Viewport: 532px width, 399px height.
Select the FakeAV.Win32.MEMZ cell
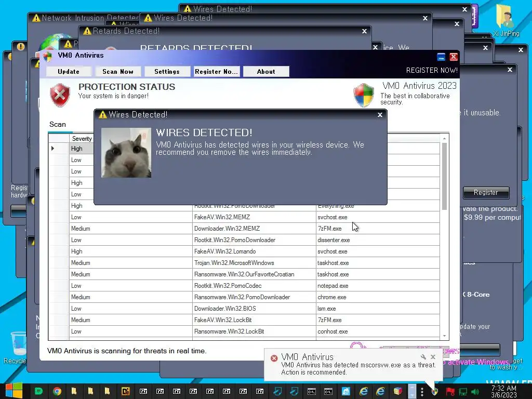pos(254,217)
